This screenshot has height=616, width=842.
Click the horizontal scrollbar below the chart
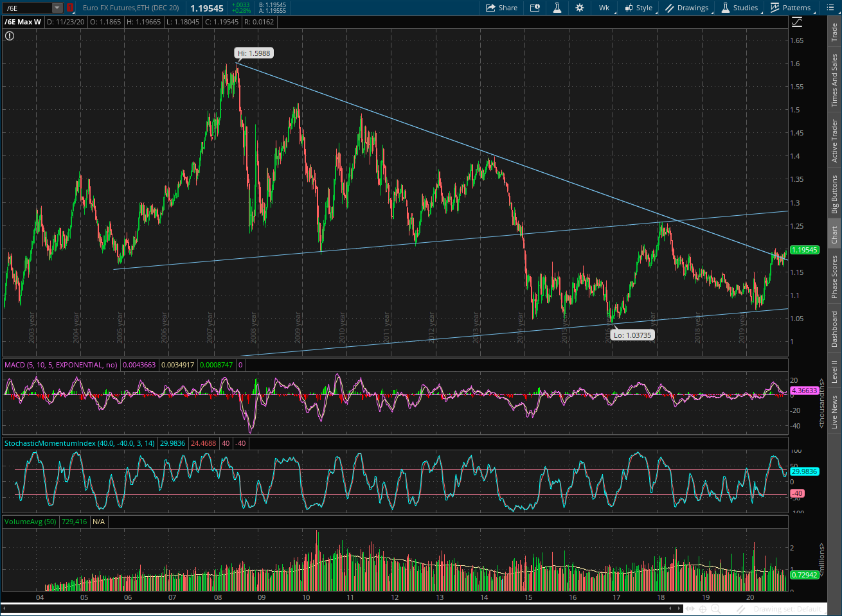click(x=342, y=609)
